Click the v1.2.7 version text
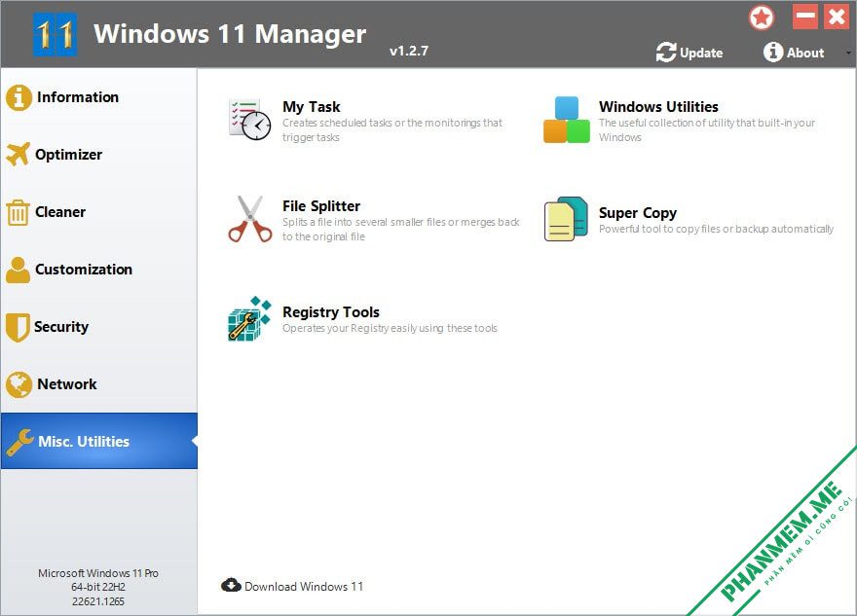This screenshot has height=616, width=857. pos(409,51)
